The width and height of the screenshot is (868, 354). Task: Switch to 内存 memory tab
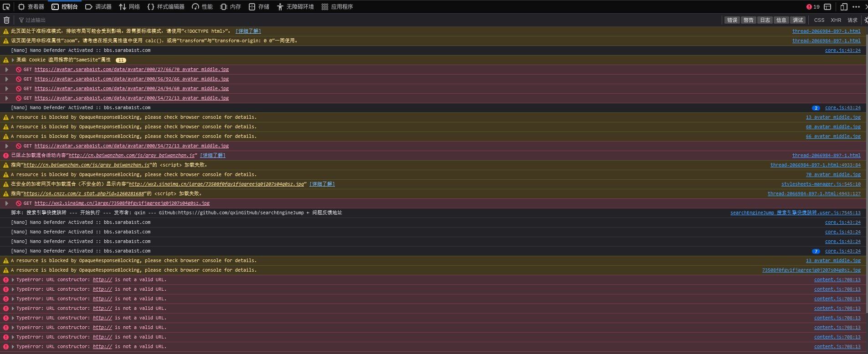coord(231,7)
